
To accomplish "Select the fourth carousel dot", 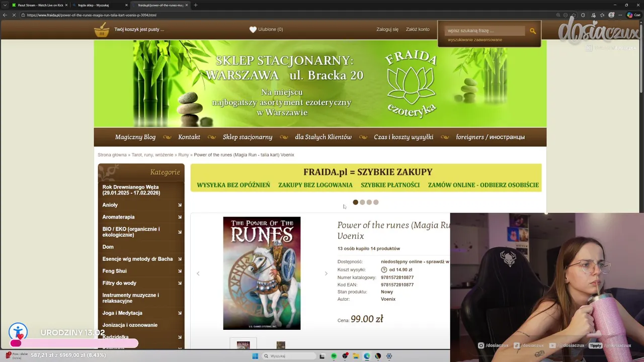I will point(376,202).
